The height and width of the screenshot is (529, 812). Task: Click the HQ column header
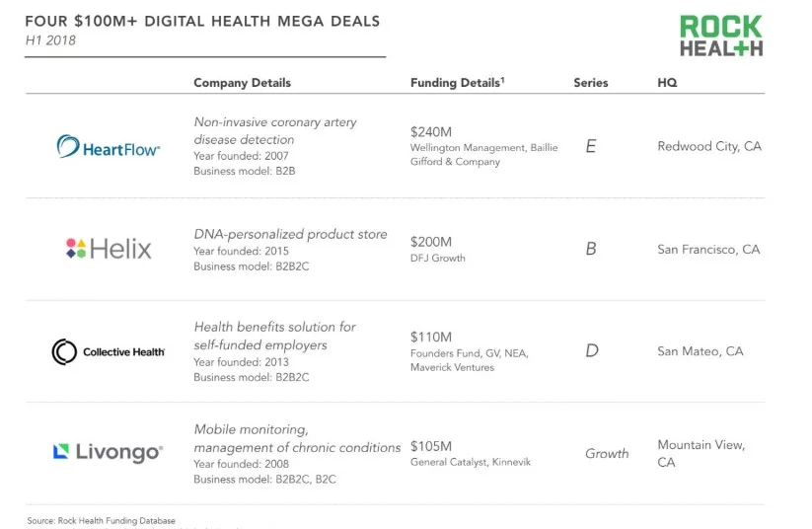(667, 83)
